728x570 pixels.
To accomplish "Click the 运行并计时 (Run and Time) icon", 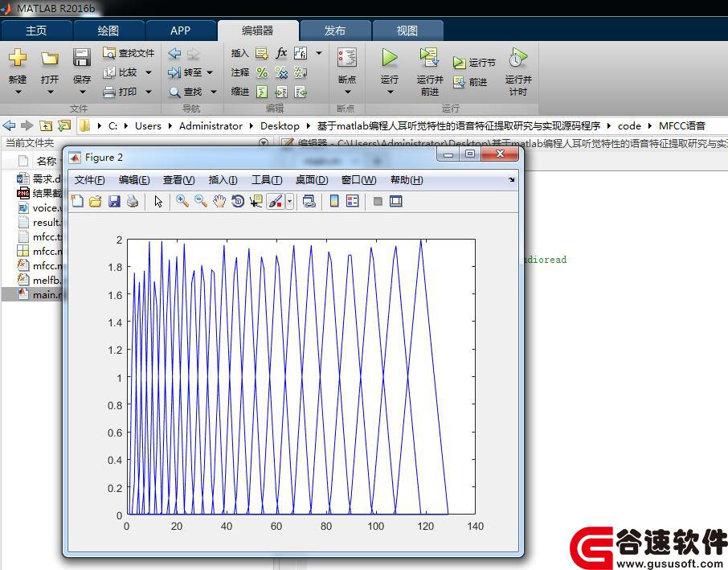I will [x=518, y=57].
